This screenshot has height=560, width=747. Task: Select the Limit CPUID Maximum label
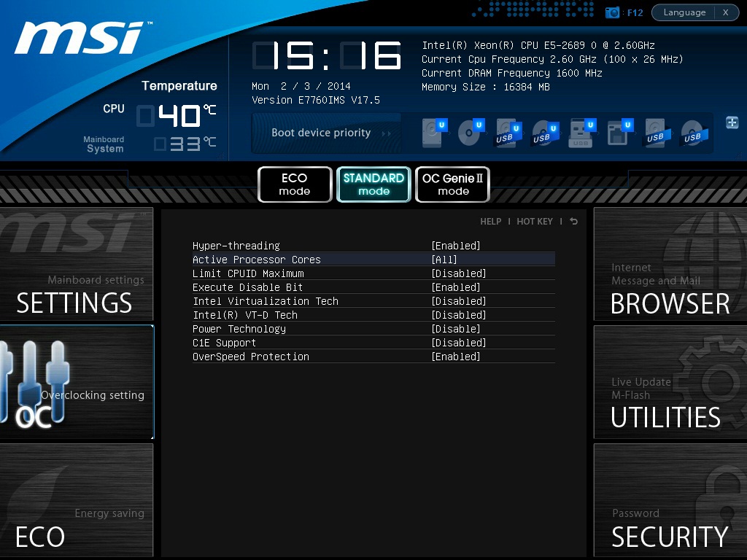click(x=248, y=273)
